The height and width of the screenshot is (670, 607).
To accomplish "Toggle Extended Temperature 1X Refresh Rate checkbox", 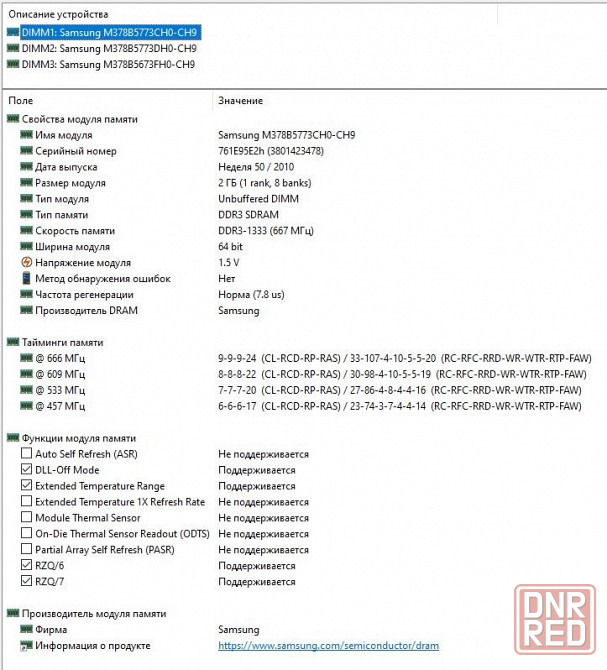I will point(26,501).
